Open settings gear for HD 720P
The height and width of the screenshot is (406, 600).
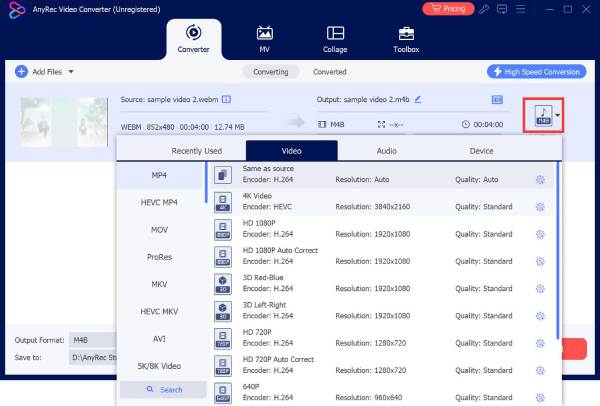540,343
